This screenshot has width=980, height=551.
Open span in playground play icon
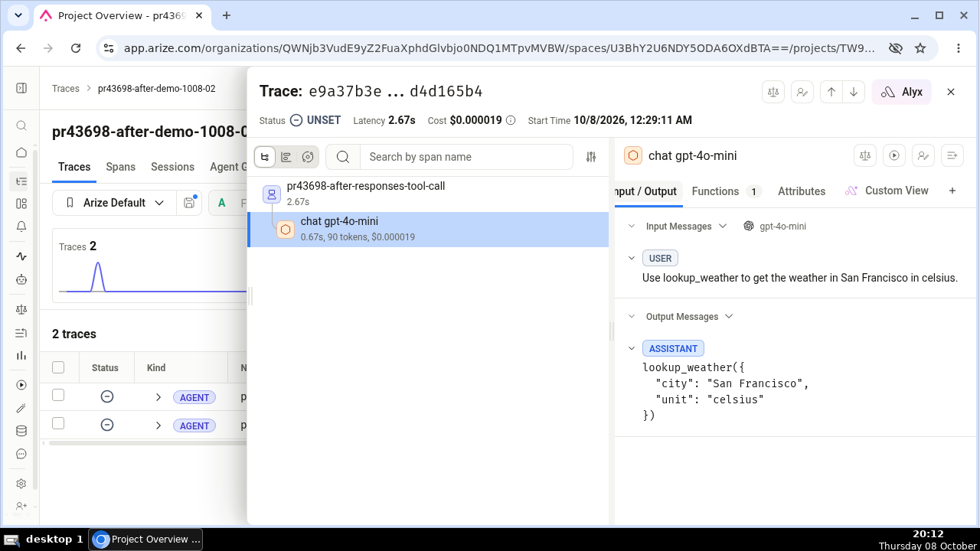(x=894, y=155)
